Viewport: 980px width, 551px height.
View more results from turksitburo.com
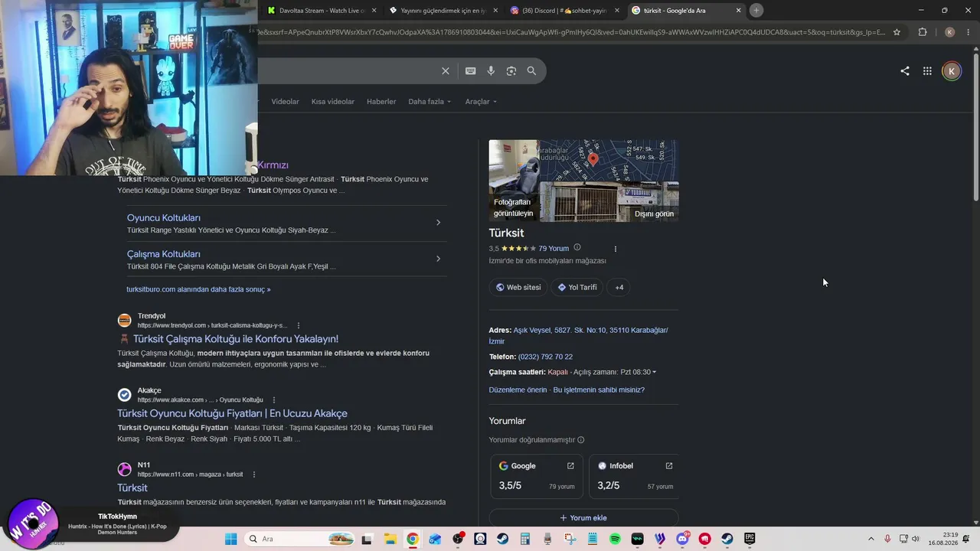click(198, 290)
